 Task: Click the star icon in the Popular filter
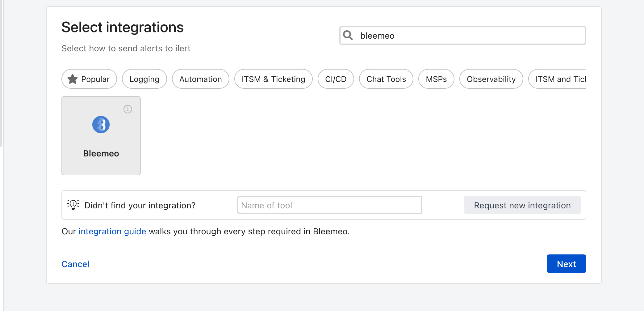(x=73, y=79)
